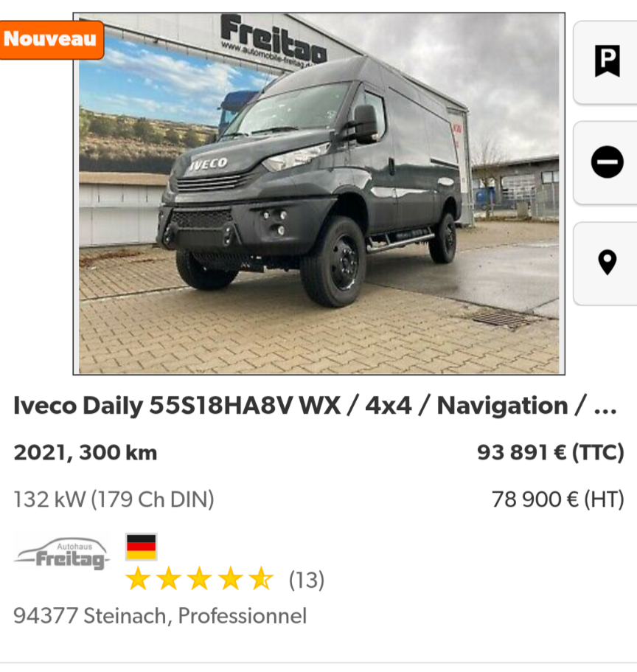Park this listing with the P bookmark icon
The width and height of the screenshot is (637, 672).
(607, 61)
